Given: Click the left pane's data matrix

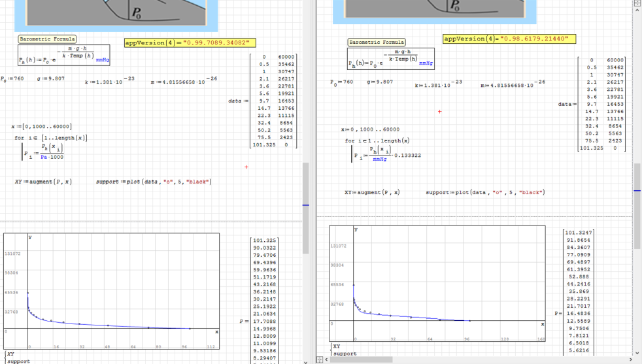Looking at the screenshot, I should pos(275,101).
